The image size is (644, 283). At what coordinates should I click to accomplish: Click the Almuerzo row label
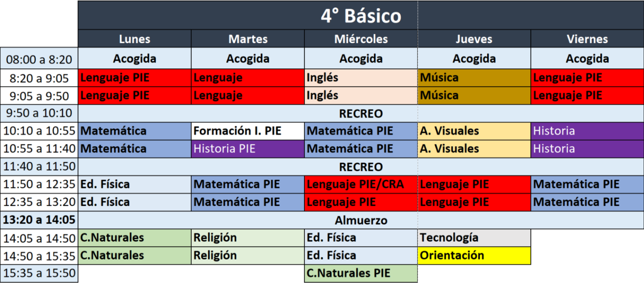361,220
